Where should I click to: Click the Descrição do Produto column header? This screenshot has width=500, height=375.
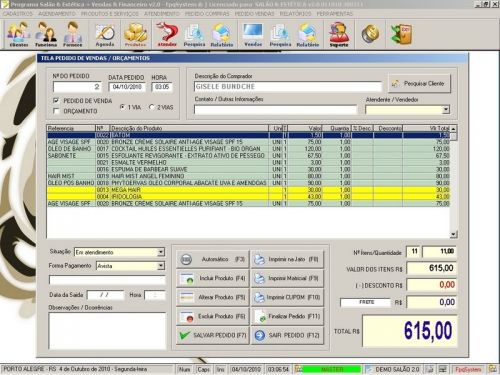click(189, 128)
